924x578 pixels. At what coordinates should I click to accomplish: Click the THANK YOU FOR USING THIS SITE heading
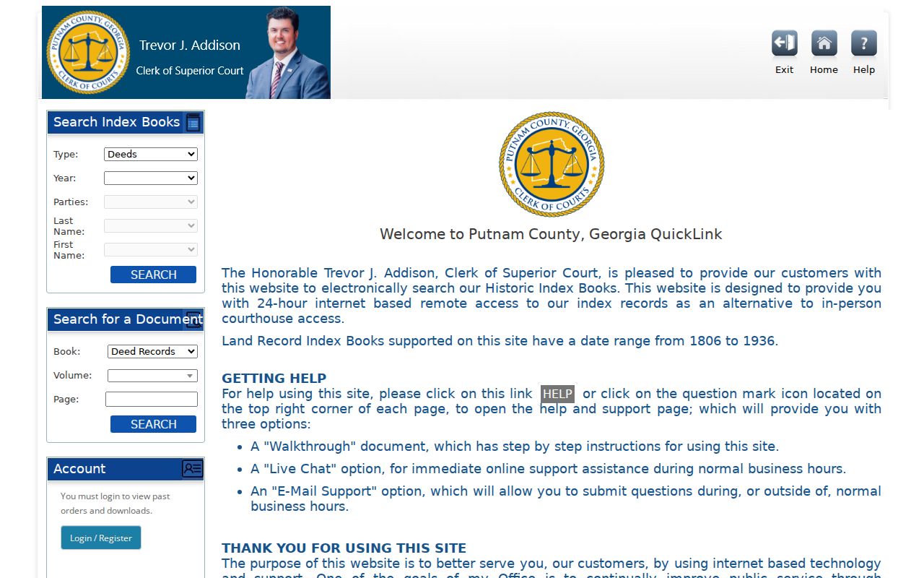(x=344, y=548)
